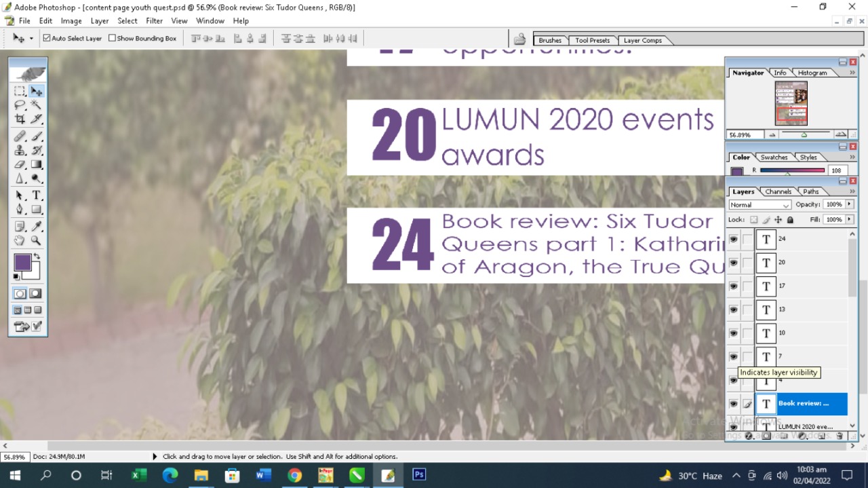Viewport: 868px width, 488px height.
Task: Click the foreground purple color swatch
Action: [x=22, y=262]
